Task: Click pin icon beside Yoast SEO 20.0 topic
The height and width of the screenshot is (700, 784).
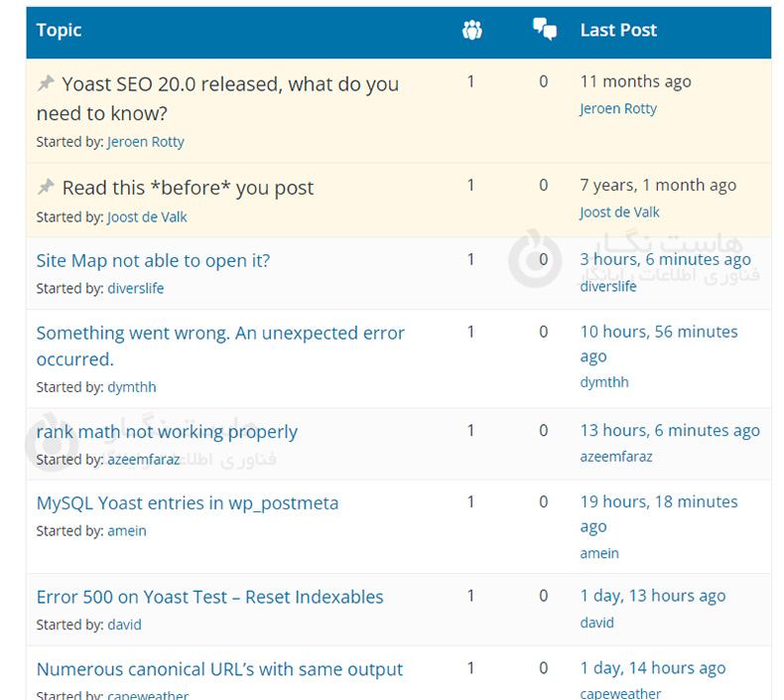Action: [46, 84]
